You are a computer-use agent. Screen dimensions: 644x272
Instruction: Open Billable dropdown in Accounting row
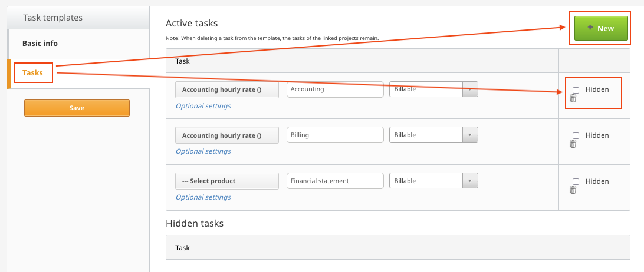tap(433, 89)
